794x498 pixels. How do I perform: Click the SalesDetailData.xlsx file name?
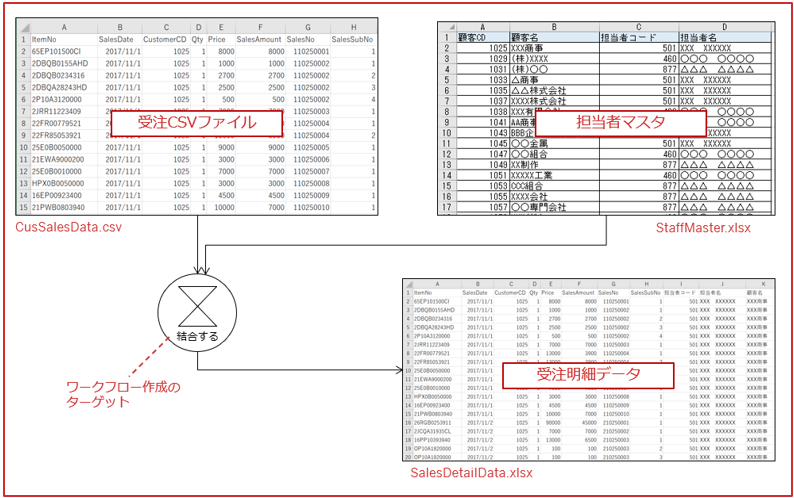[x=471, y=473]
